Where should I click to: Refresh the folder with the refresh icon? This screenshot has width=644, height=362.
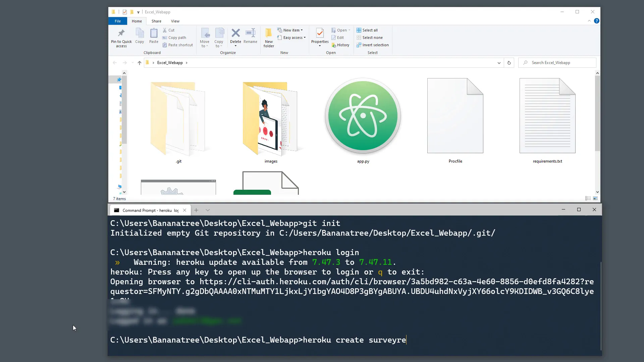[x=509, y=63]
